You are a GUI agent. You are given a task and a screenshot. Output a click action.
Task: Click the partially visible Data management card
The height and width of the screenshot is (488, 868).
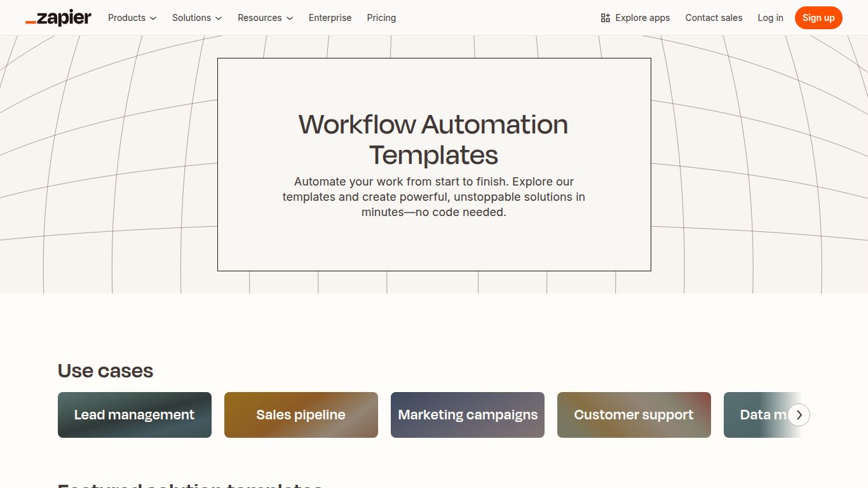[756, 414]
